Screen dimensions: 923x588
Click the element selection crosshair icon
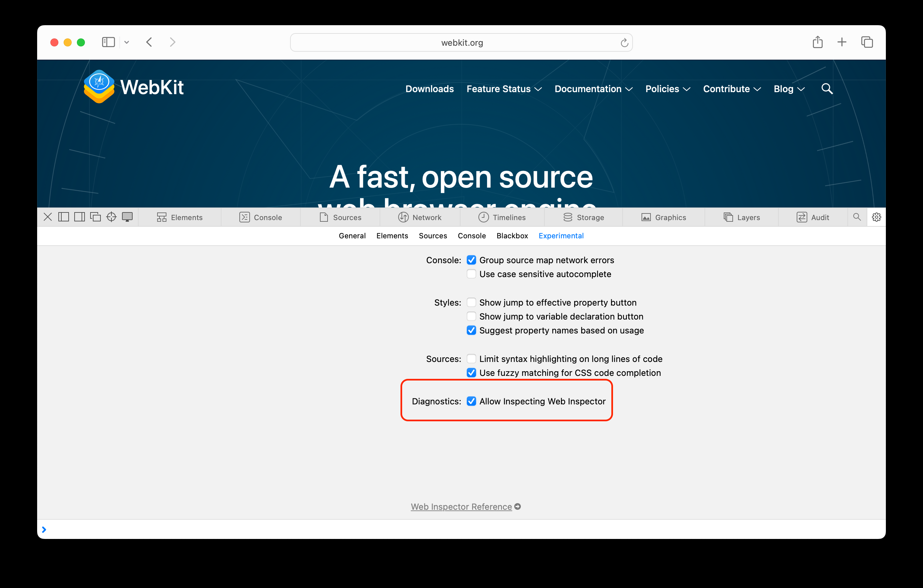[111, 217]
